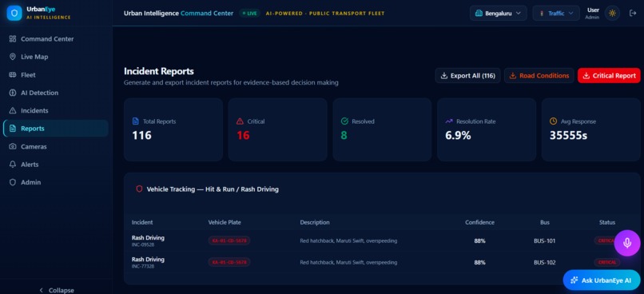This screenshot has height=294, width=644.
Task: Click the Avg Response clock icon
Action: (553, 121)
